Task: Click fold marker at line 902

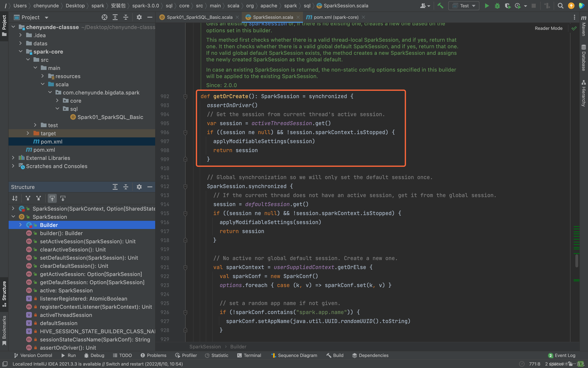Action: tap(185, 97)
